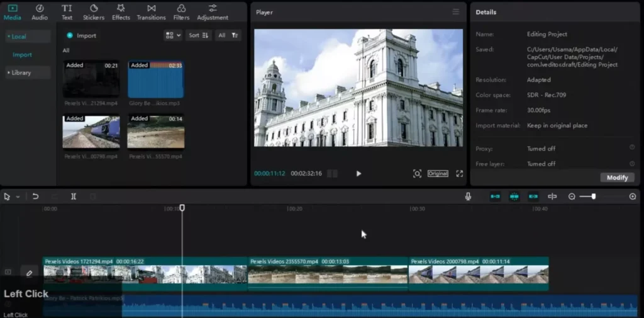The image size is (644, 318).
Task: Click the Split clip tool
Action: tap(74, 196)
